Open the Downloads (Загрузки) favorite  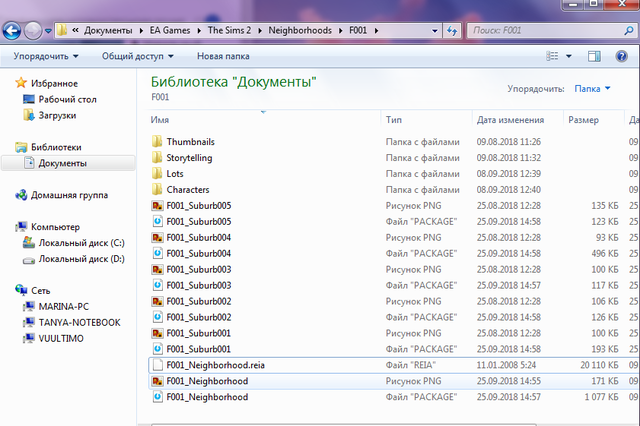(x=60, y=116)
